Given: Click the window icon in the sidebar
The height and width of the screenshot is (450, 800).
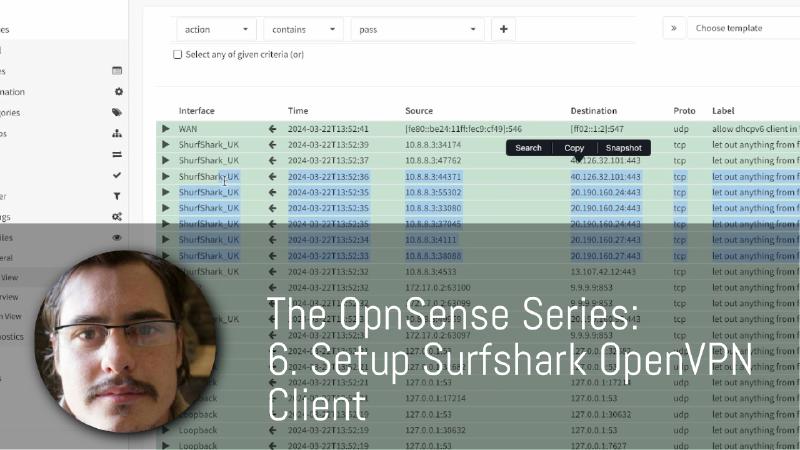Looking at the screenshot, I should click(117, 71).
